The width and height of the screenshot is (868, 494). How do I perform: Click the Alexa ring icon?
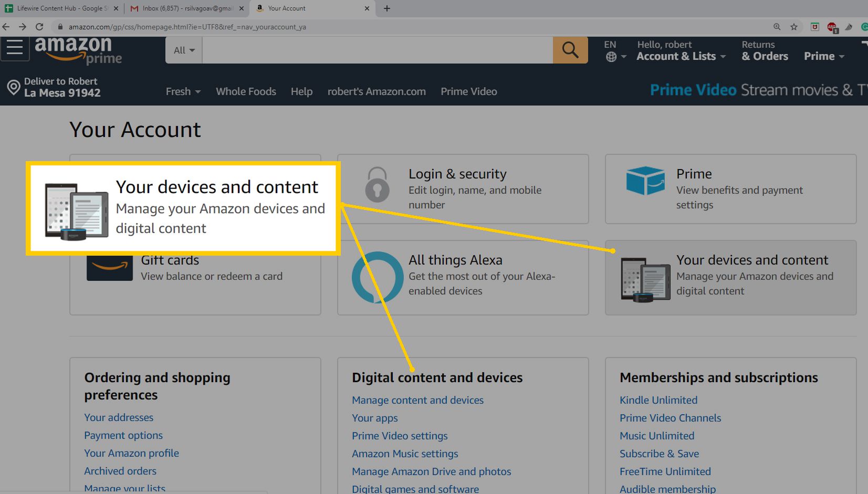[x=378, y=277]
